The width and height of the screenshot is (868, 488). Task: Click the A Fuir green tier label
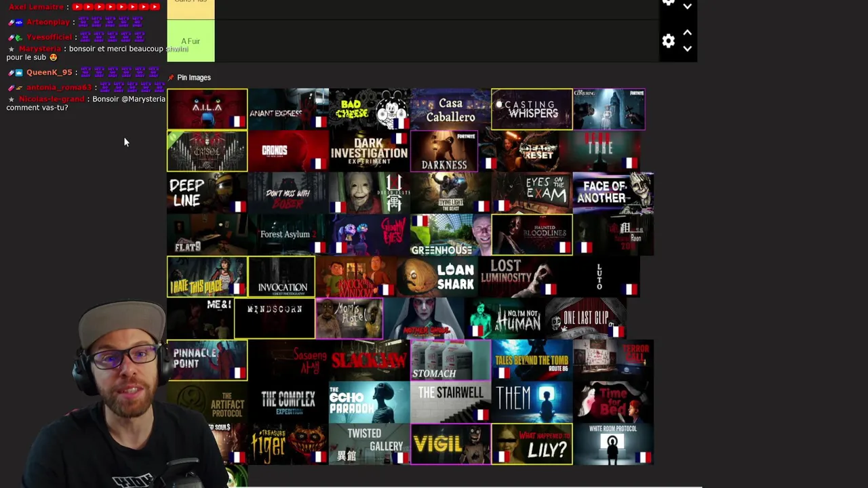191,41
